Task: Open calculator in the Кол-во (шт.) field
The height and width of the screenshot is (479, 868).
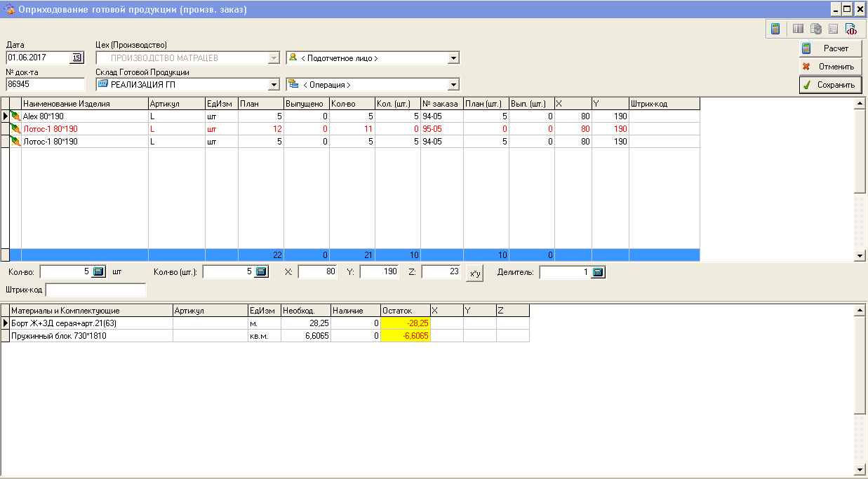Action: pyautogui.click(x=262, y=271)
